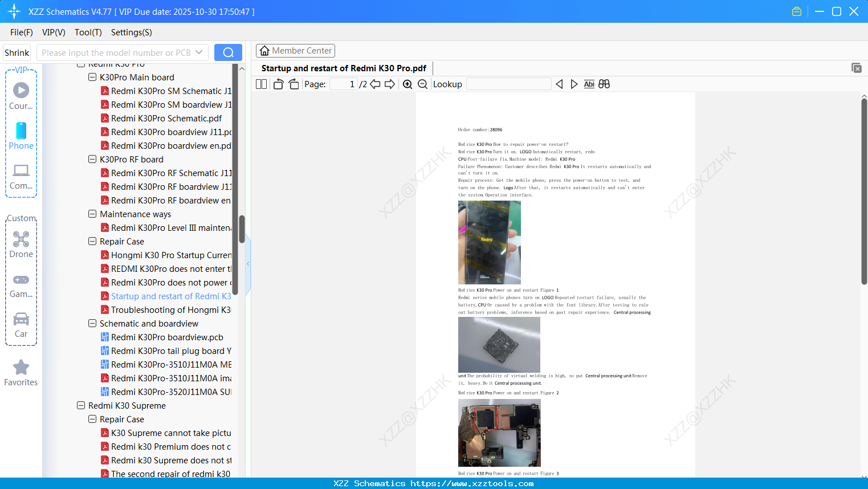Open Redmi K30Pro Schematic.pdf file
This screenshot has width=868, height=489.
166,119
